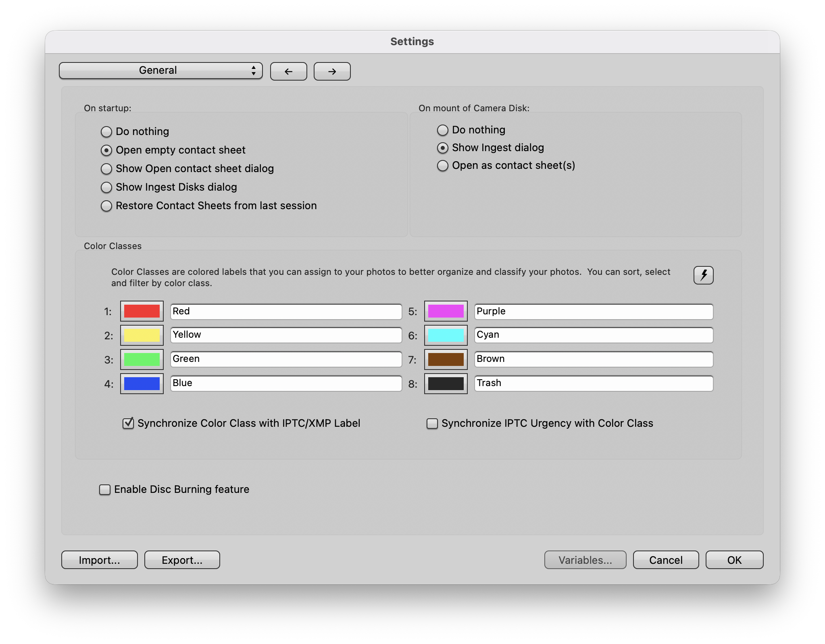Enable Synchronize IPTC Urgency with Color Class

[x=432, y=424]
